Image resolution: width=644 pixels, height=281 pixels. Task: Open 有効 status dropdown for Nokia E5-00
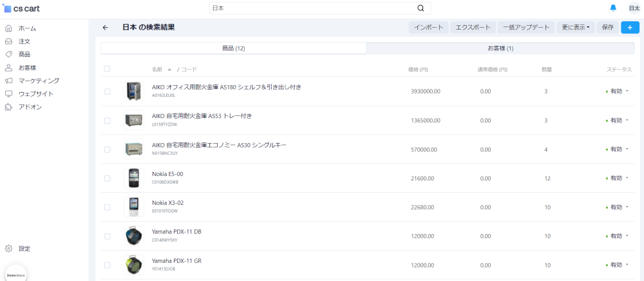(618, 179)
